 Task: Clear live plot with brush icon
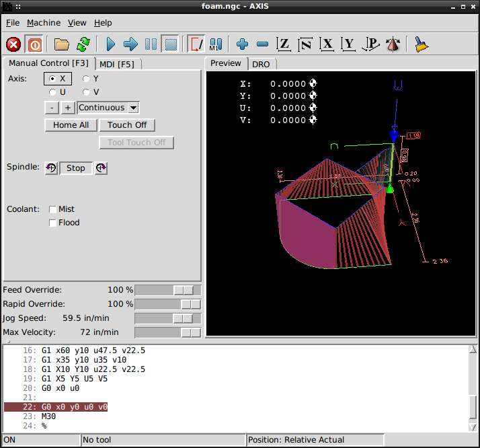point(421,44)
